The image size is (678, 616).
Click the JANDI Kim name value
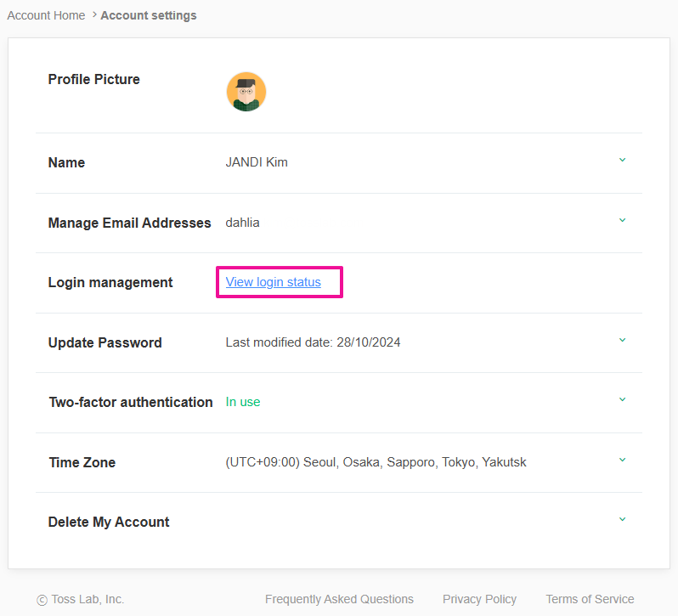point(257,162)
